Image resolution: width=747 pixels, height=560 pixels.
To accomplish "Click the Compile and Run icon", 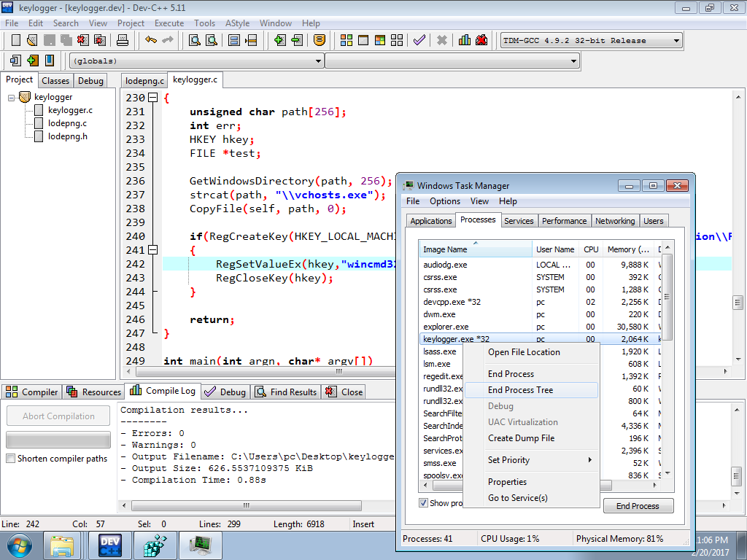I will pos(379,40).
